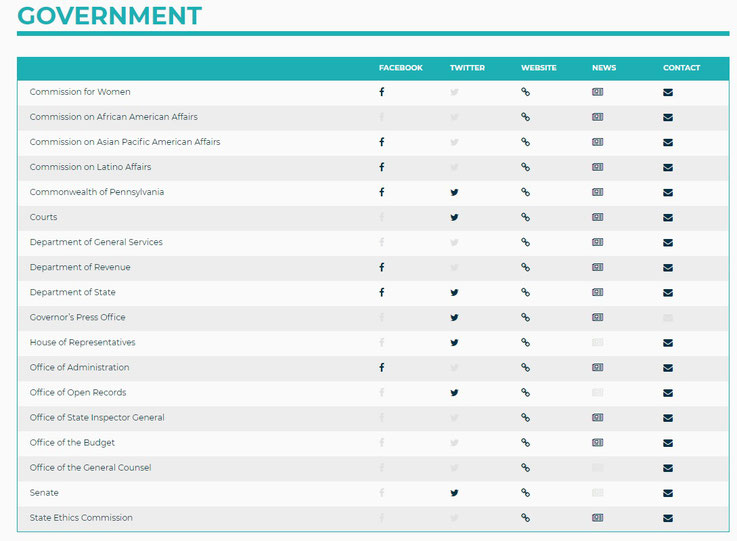Open Governor's Press Office Twitter icon
Image resolution: width=737 pixels, height=541 pixels.
(x=454, y=317)
